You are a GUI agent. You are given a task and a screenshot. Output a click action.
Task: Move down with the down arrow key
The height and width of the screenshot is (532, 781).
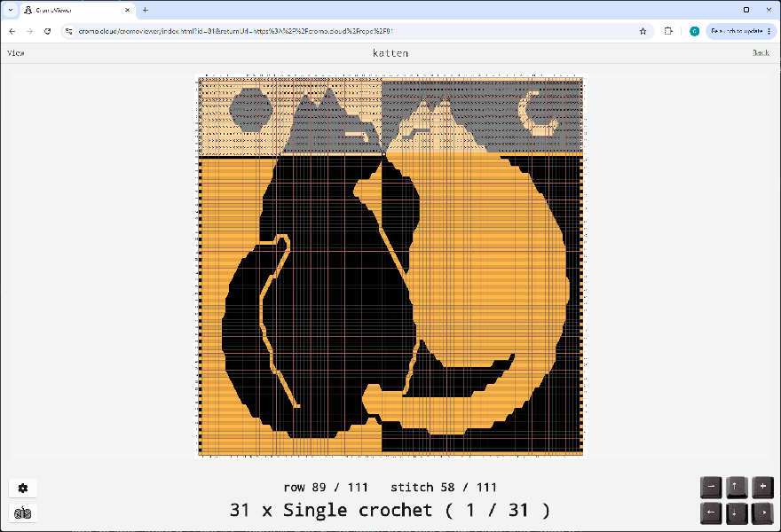tap(737, 513)
